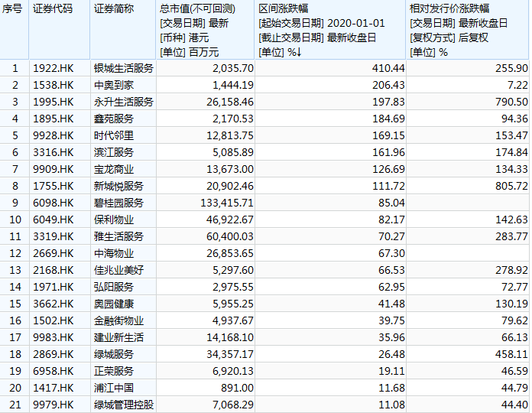Select the 绿城管理控股 name cell
This screenshot has width=532, height=413.
(x=124, y=405)
